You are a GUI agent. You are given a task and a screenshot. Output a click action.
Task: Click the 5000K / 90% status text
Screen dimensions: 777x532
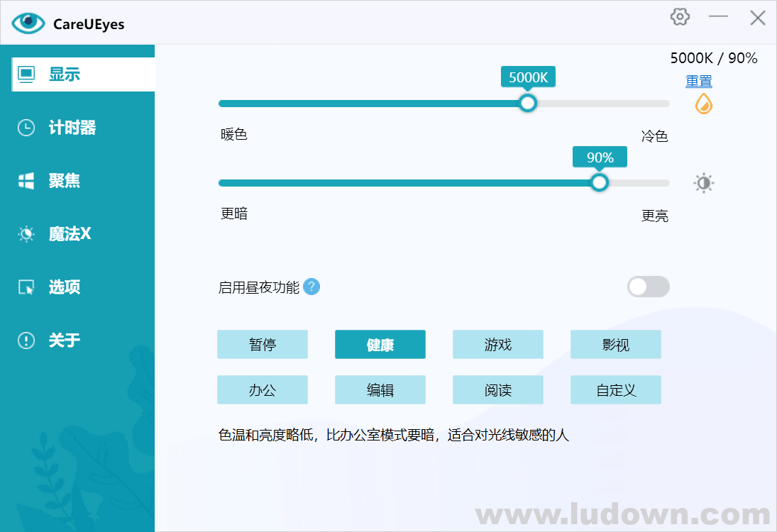click(714, 58)
